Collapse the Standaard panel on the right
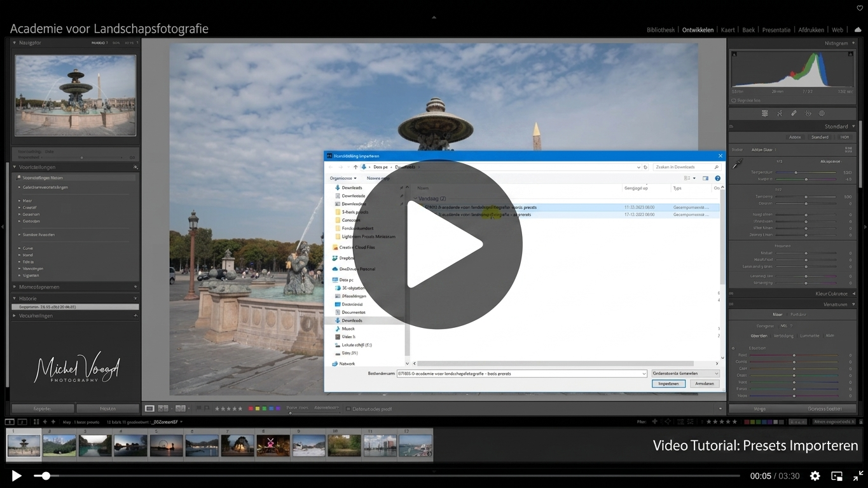This screenshot has height=488, width=868. tap(853, 126)
